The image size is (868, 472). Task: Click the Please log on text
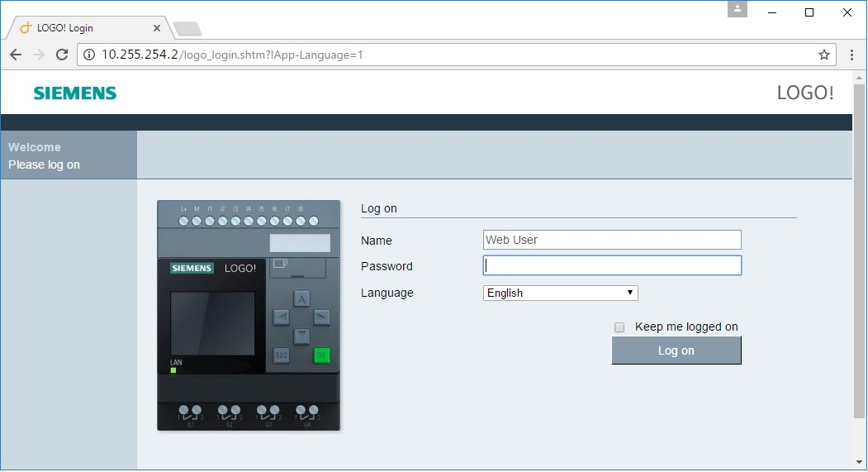(x=44, y=164)
